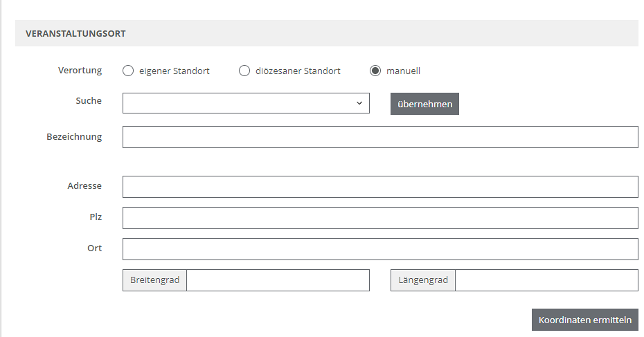Click the 'Suche' form label
Viewport: 644px width, 337px height.
[x=89, y=100]
